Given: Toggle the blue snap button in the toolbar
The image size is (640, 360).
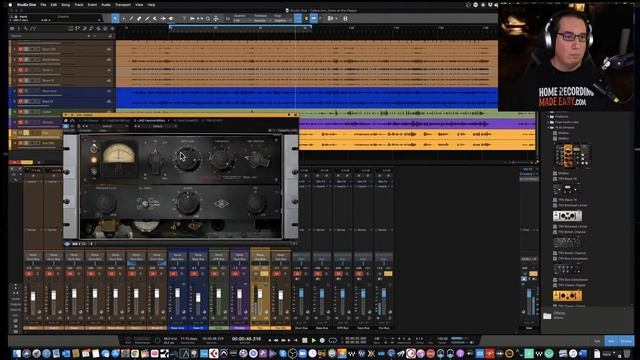Looking at the screenshot, I should (298, 18).
